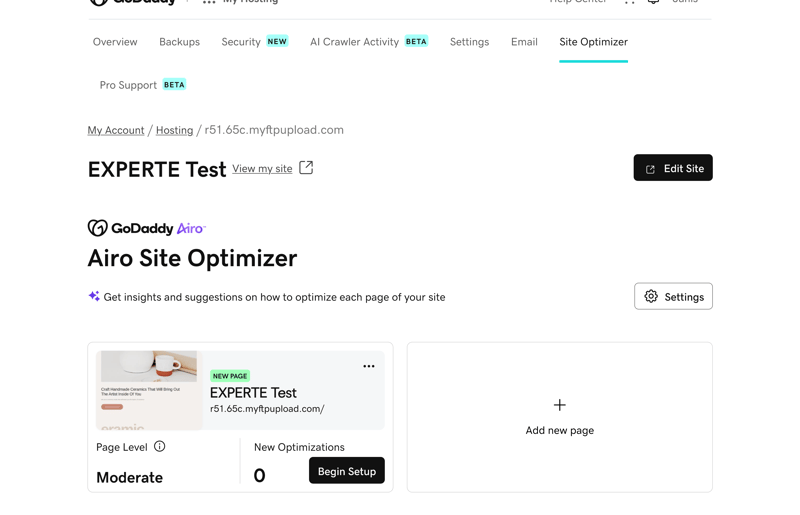Image resolution: width=800 pixels, height=515 pixels.
Task: Click the external link icon beside View my site
Action: [306, 167]
